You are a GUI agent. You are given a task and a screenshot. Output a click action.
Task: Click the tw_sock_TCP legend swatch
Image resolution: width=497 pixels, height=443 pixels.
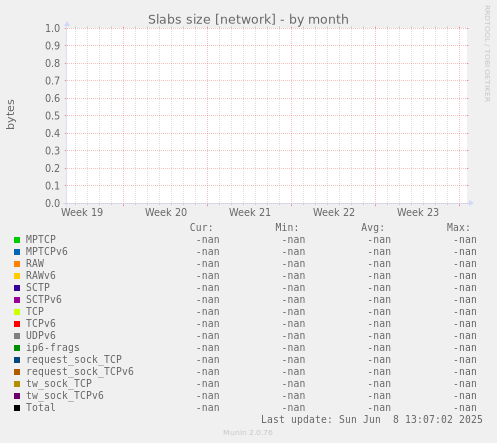(x=17, y=384)
